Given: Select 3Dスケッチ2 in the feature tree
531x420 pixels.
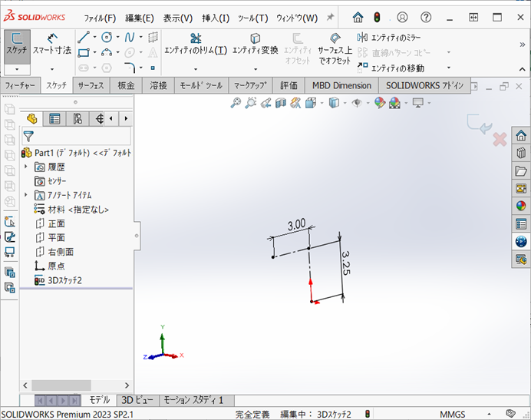Looking at the screenshot, I should click(64, 279).
